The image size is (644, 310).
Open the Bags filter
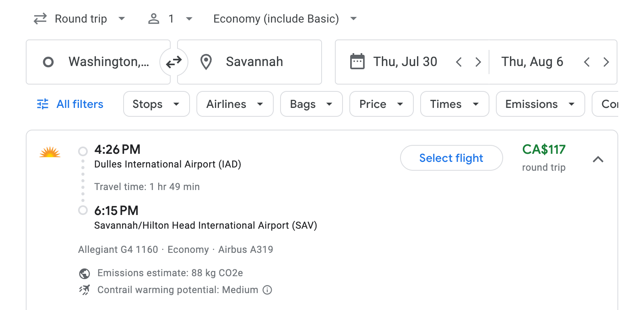click(311, 104)
